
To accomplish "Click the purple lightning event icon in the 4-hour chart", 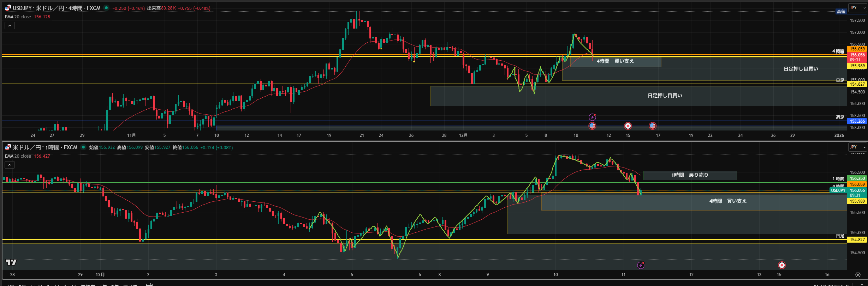I will (592, 117).
